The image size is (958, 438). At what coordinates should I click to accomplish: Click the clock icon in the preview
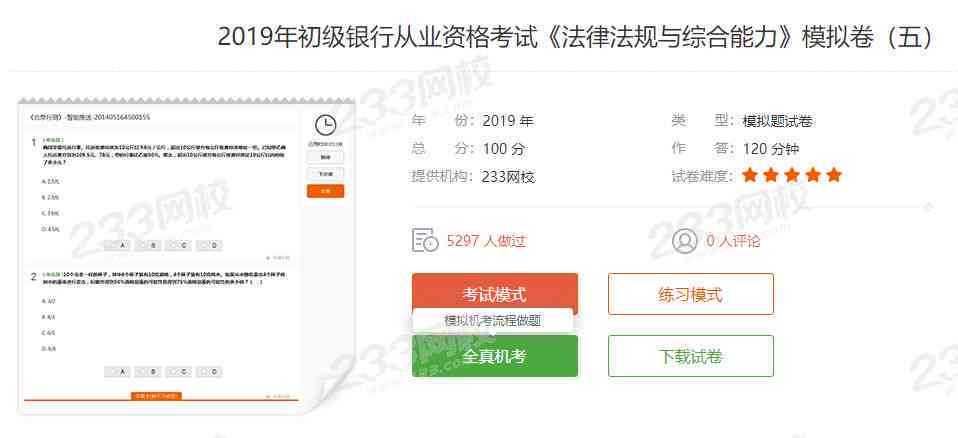326,125
